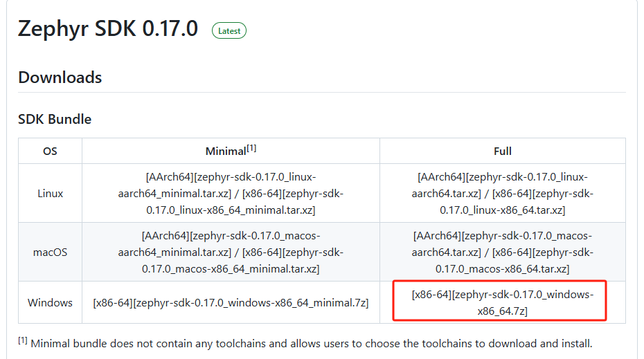
Task: Click the Zephyr SDK 0.17.0 title
Action: pyautogui.click(x=108, y=29)
